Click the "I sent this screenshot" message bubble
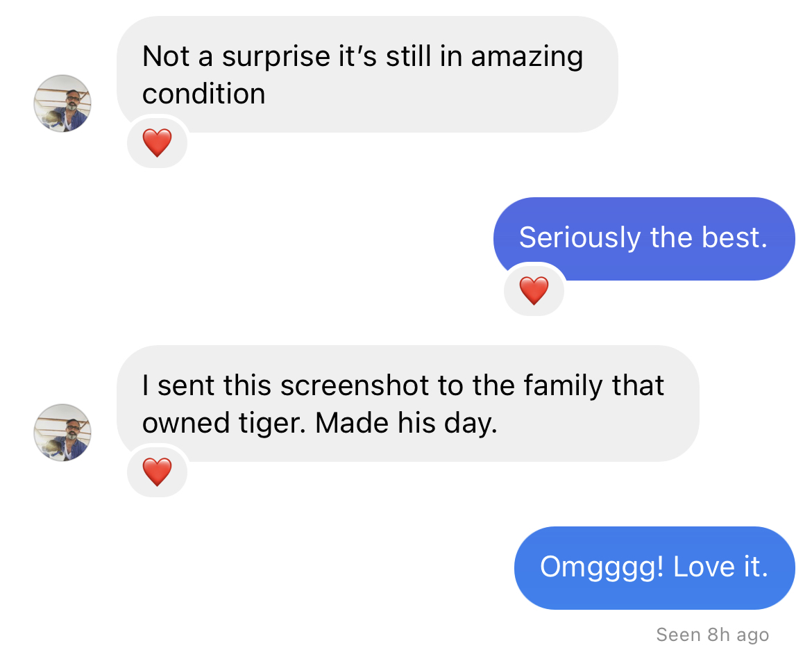 pyautogui.click(x=407, y=403)
